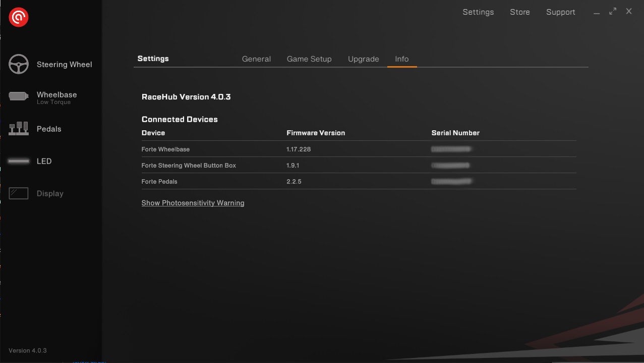Click the blurred serial number of Forte Wheelbase
Image resolution: width=644 pixels, height=363 pixels.
[x=451, y=149]
